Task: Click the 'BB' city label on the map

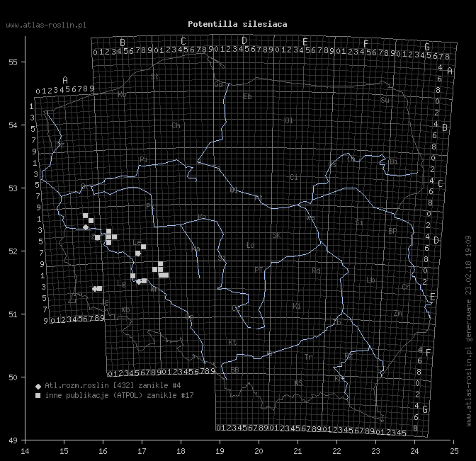Action: (234, 370)
